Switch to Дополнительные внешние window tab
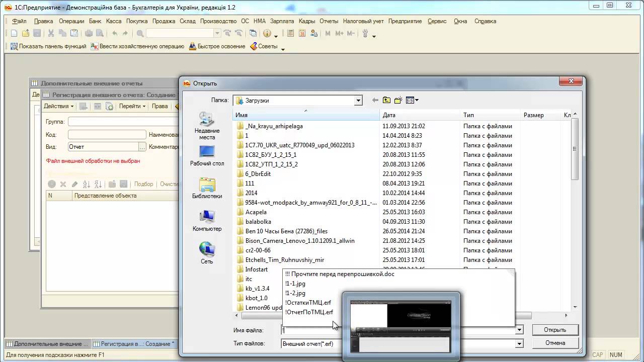This screenshot has height=362, width=644. (x=47, y=344)
